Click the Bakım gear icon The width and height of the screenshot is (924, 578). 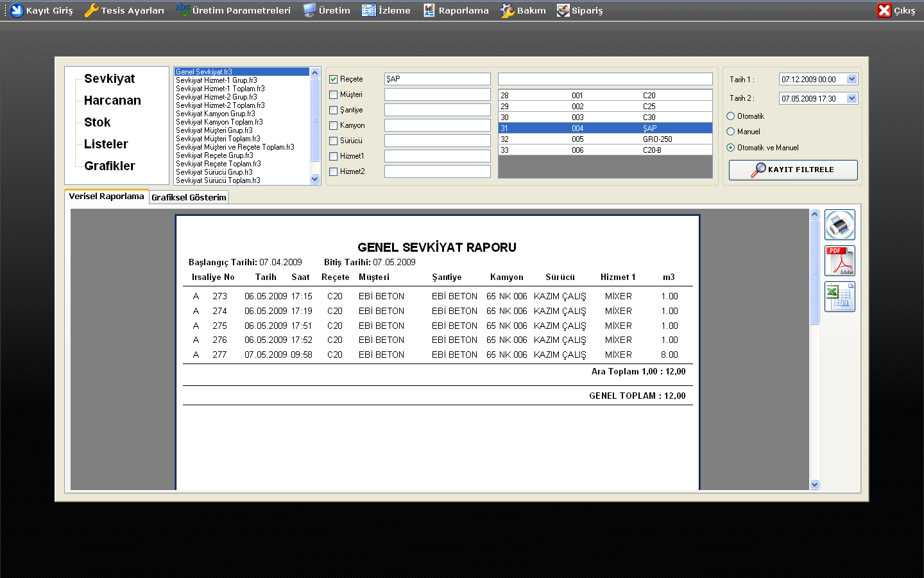pos(508,10)
